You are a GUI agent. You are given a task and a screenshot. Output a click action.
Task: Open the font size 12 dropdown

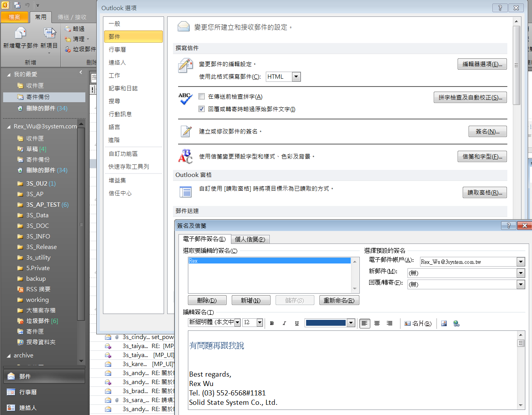click(260, 322)
